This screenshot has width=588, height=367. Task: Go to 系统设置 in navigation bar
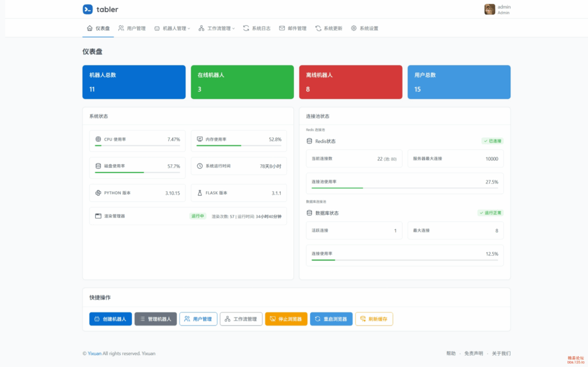coord(365,28)
